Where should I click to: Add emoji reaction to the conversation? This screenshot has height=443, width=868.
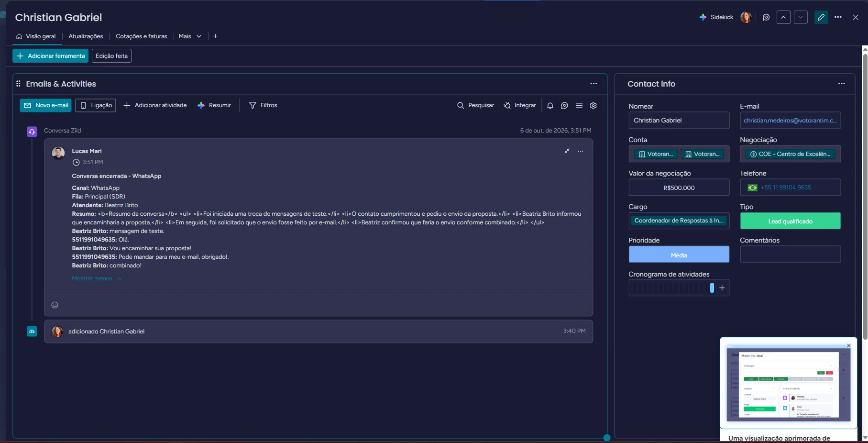55,305
